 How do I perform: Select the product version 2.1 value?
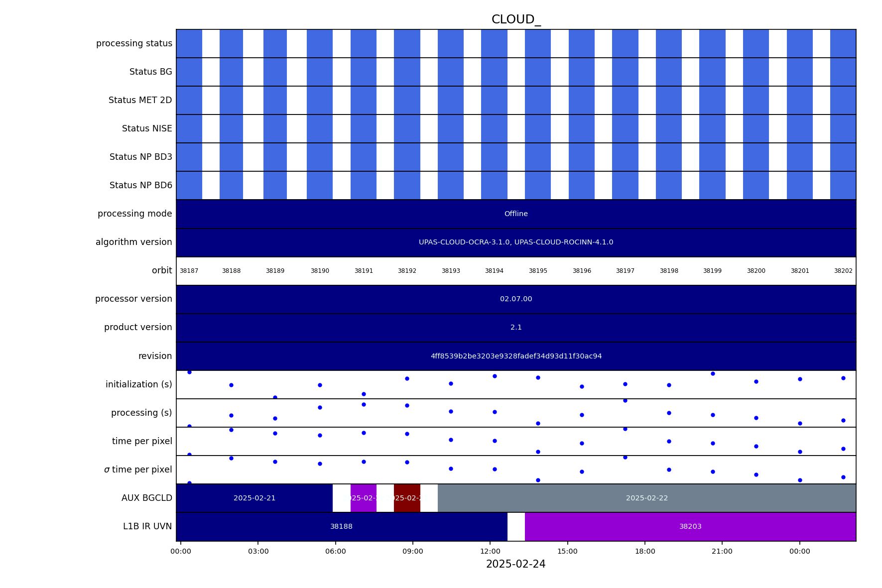coord(515,328)
